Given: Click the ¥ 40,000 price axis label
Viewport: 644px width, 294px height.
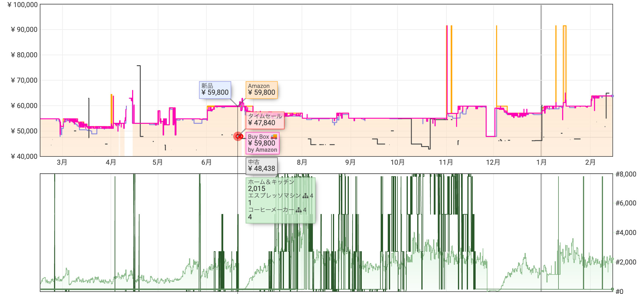Looking at the screenshot, I should coord(24,156).
